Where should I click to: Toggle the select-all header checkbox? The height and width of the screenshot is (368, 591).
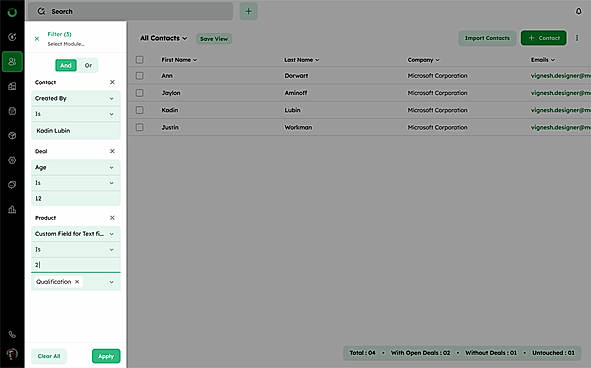tap(140, 60)
